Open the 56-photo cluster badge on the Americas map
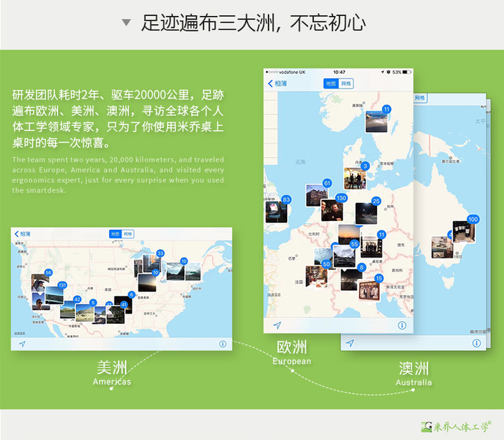The width and height of the screenshot is (504, 440). click(48, 273)
